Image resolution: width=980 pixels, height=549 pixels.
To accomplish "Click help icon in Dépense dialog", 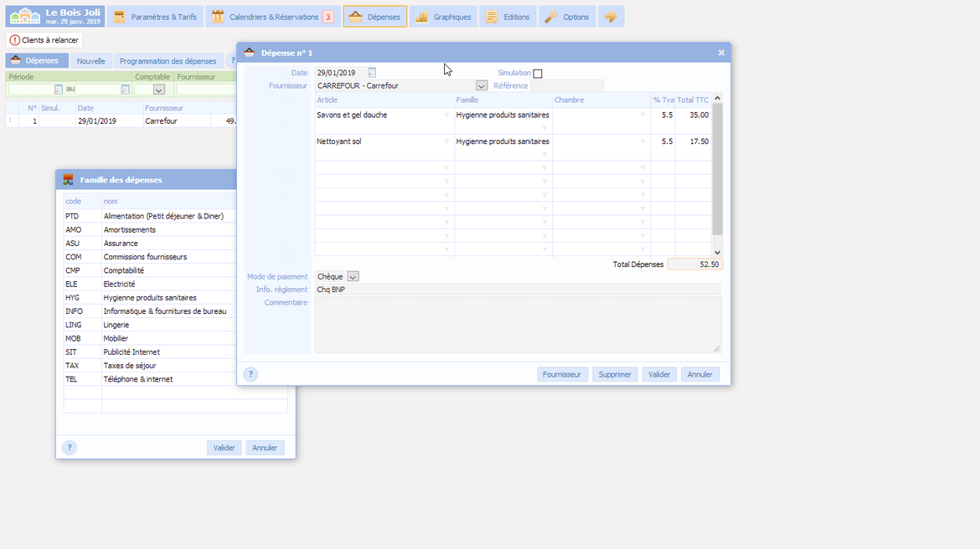I will coord(250,374).
